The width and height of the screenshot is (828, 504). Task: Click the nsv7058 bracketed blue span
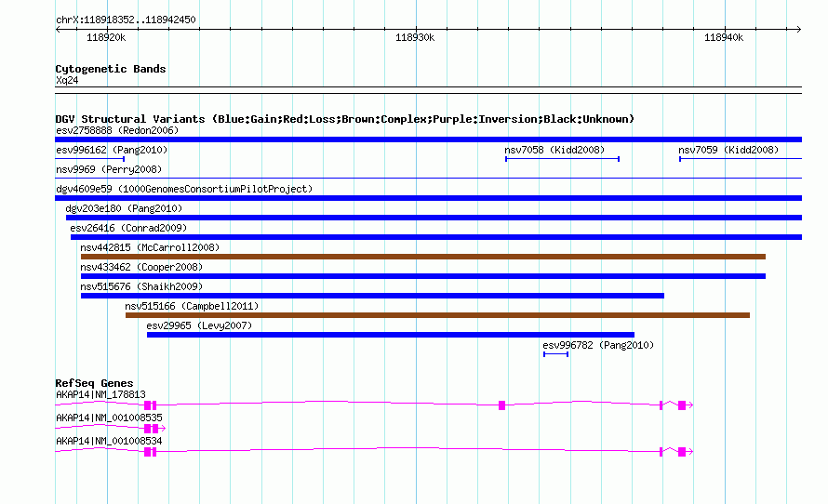tap(562, 159)
